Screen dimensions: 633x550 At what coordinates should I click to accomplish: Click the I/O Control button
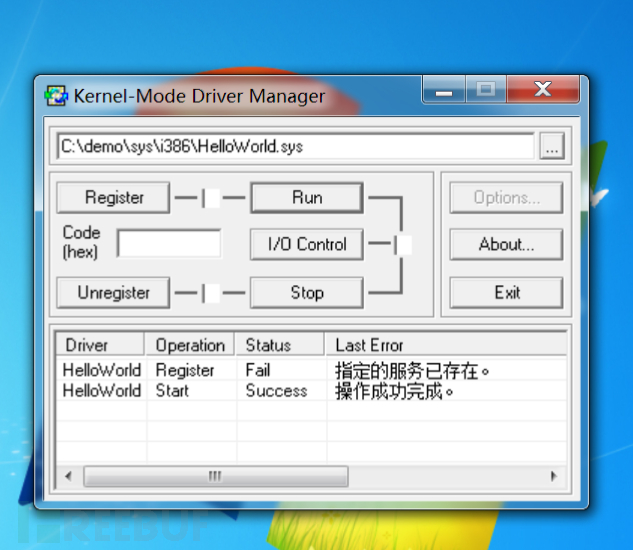306,244
